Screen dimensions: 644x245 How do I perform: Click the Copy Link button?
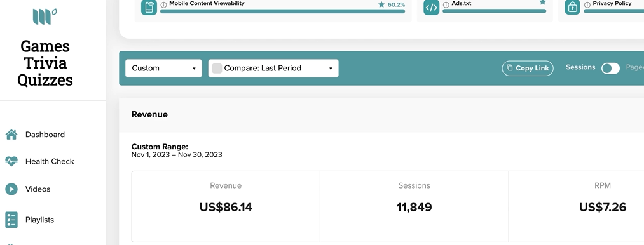528,68
